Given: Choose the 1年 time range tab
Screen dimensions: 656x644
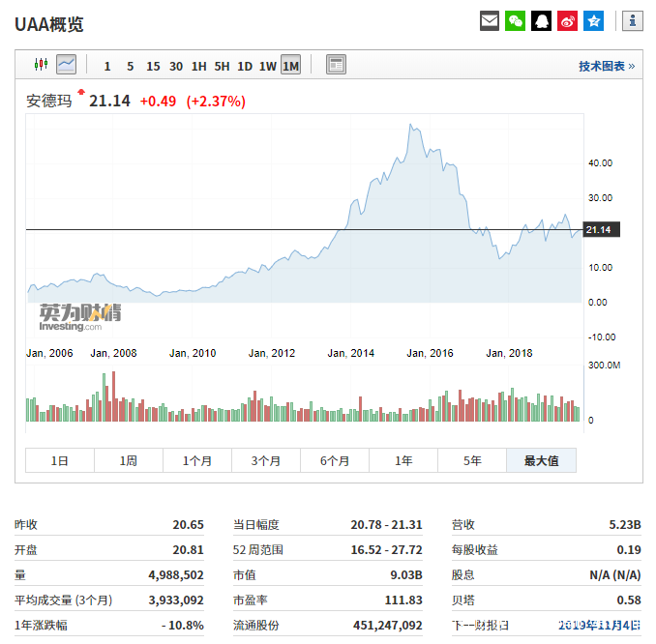Looking at the screenshot, I should pyautogui.click(x=403, y=460).
